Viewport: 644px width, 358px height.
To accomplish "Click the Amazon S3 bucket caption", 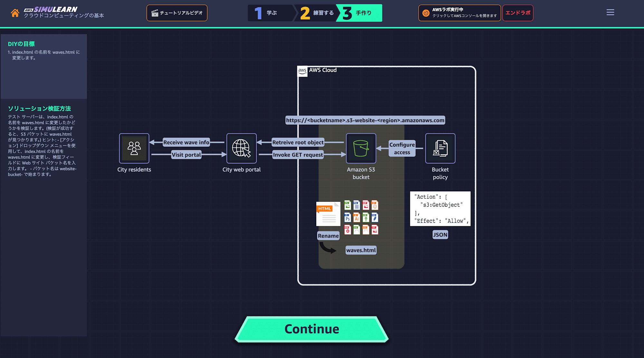I will point(361,173).
